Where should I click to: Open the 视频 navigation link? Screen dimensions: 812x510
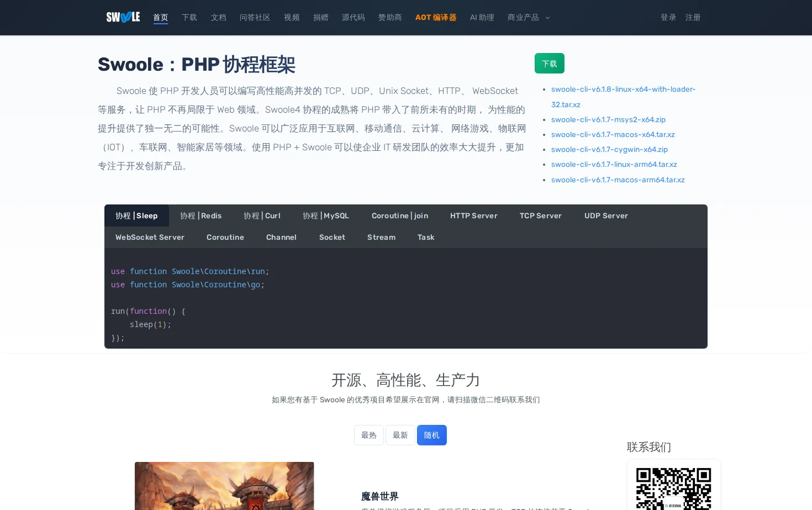(x=292, y=18)
